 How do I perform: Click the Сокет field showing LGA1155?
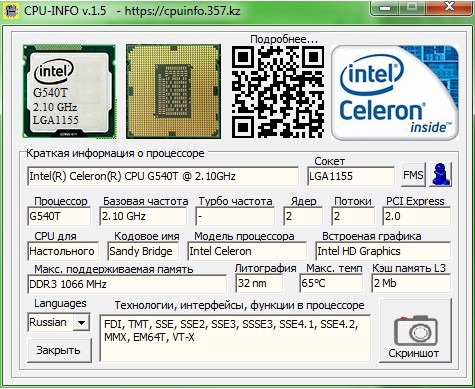(351, 176)
